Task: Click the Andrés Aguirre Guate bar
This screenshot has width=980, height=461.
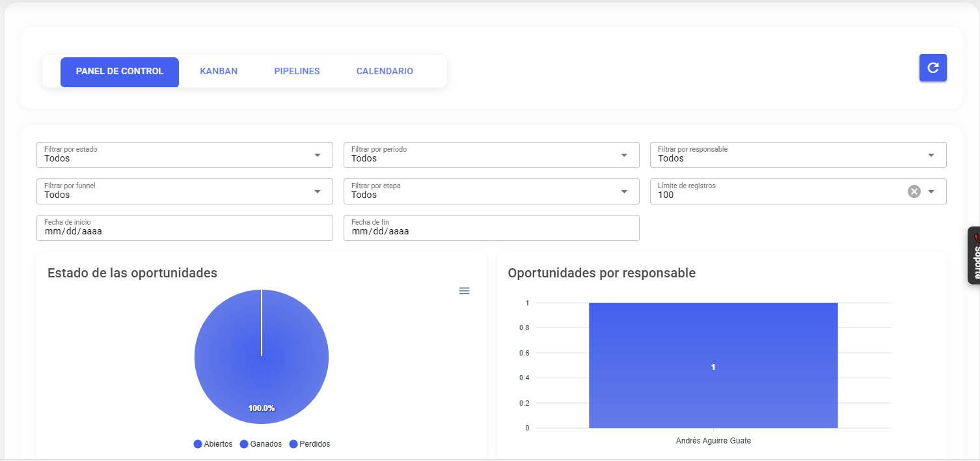Action: pyautogui.click(x=713, y=365)
